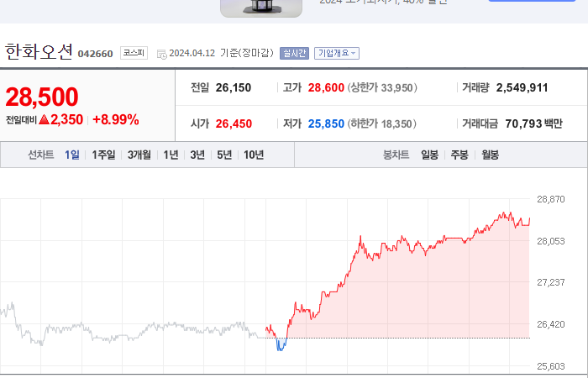The image size is (588, 378).
Task: Click the 시가 value 26,450
Action: pos(234,123)
